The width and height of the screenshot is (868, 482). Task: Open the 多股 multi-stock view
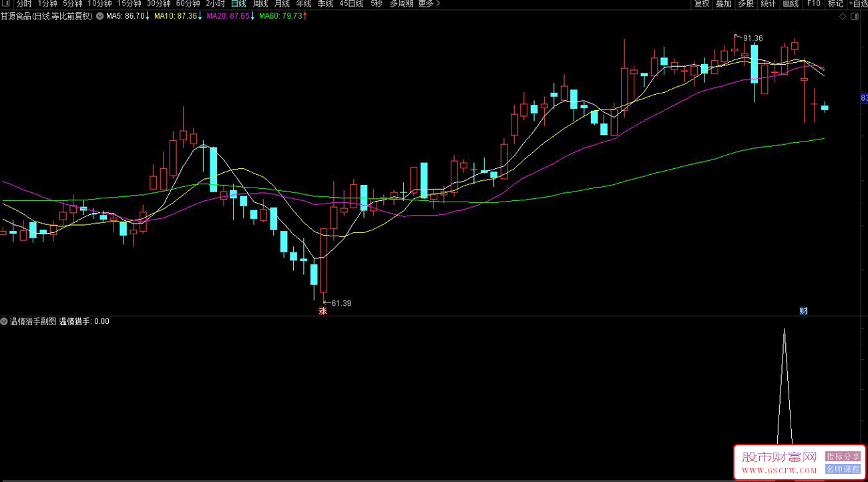tap(746, 4)
